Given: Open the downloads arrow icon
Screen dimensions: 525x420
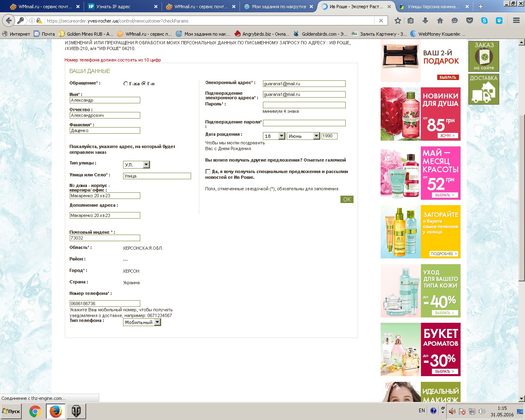Looking at the screenshot, I should click(425, 21).
